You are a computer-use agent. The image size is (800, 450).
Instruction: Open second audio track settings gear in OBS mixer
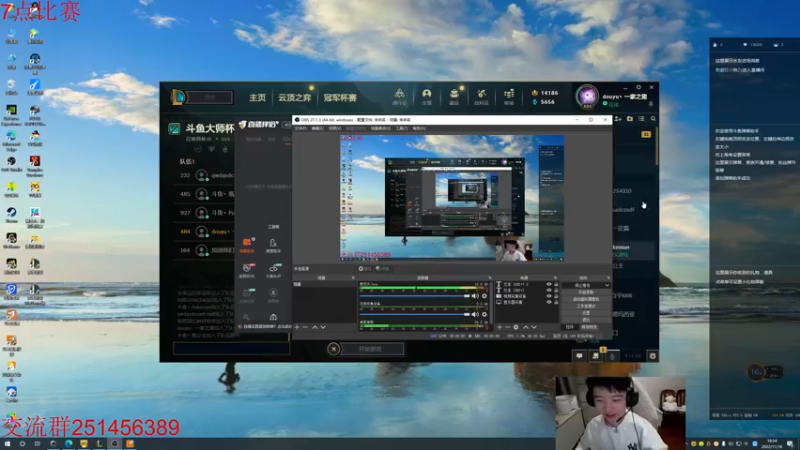click(484, 314)
